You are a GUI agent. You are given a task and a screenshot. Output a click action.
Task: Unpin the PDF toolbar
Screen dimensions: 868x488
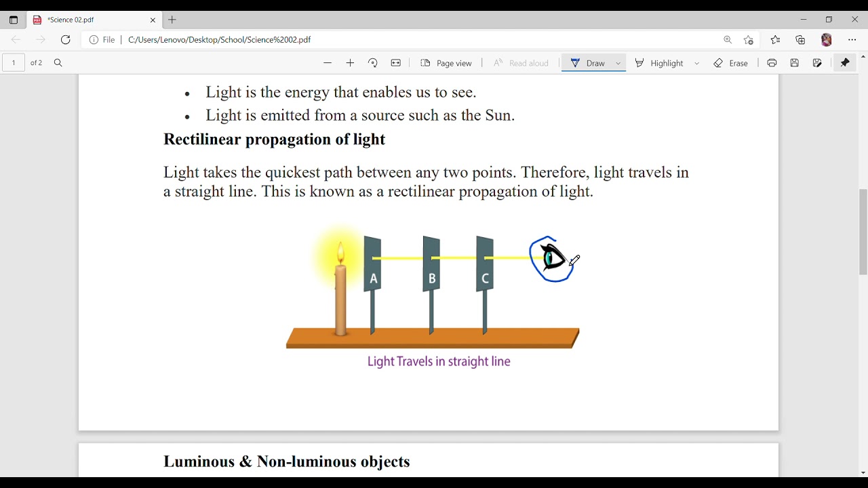pos(845,63)
